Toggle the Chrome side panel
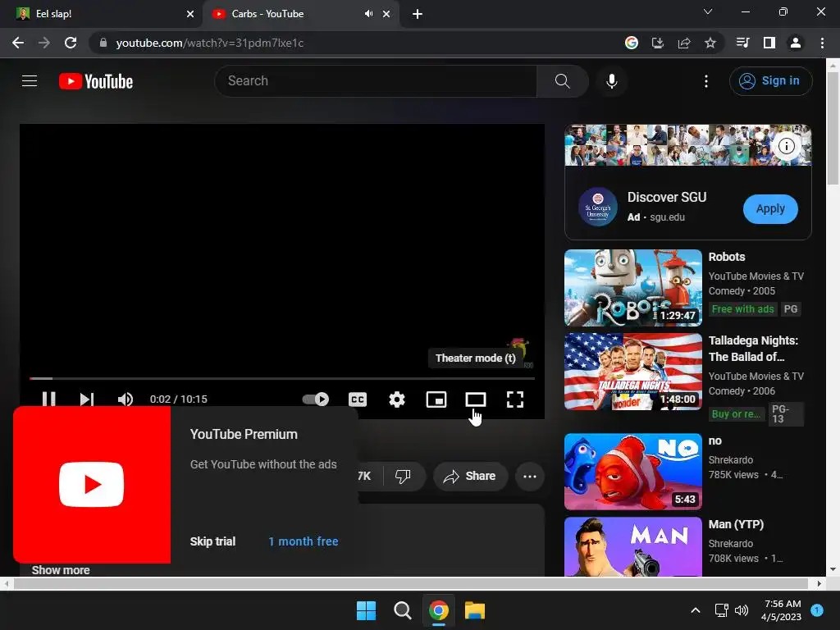The width and height of the screenshot is (840, 630). [x=769, y=43]
